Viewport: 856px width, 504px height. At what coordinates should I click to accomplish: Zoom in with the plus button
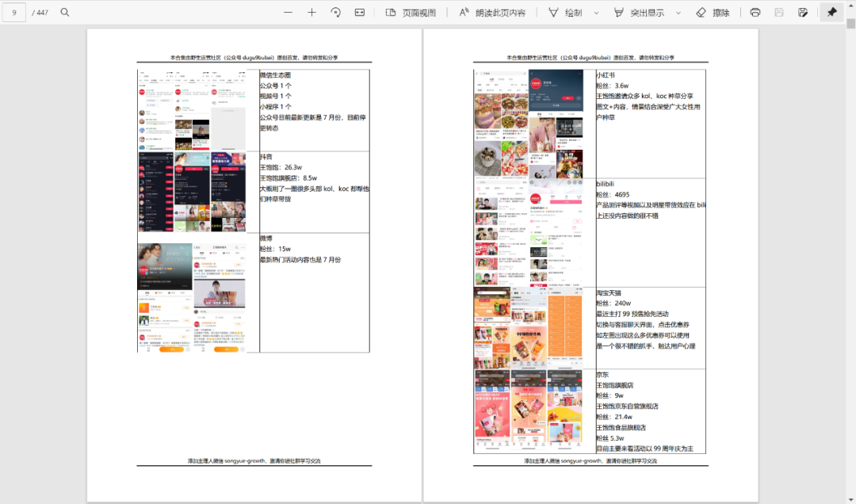point(311,12)
